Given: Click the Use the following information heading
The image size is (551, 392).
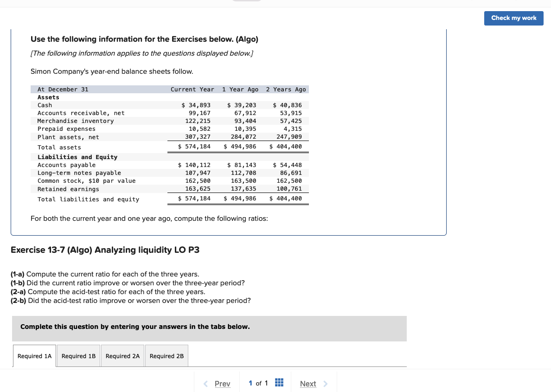Looking at the screenshot, I should tap(144, 39).
